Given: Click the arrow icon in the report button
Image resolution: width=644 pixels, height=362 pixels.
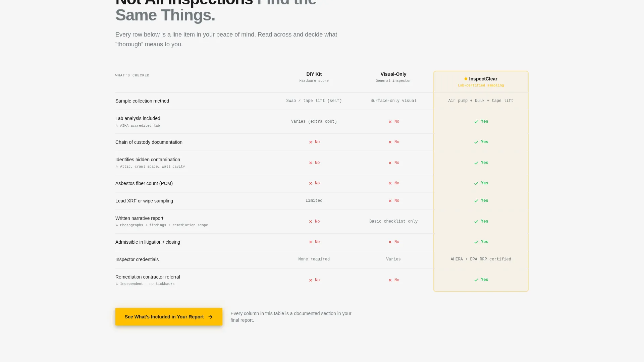Looking at the screenshot, I should pyautogui.click(x=210, y=317).
